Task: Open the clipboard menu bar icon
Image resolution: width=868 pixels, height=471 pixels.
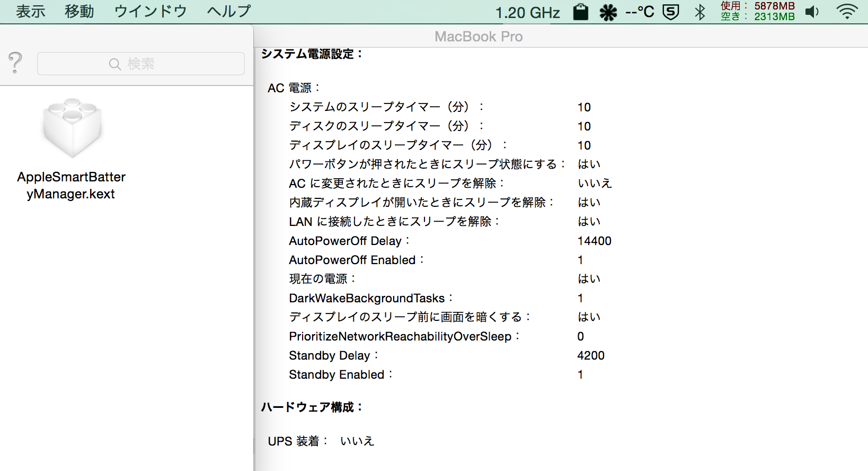Action: point(581,12)
